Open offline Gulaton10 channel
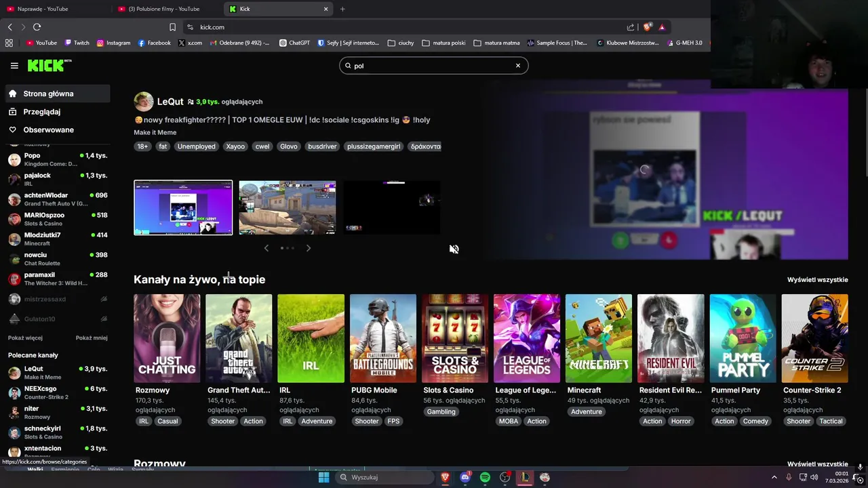Image resolution: width=868 pixels, height=488 pixels. pos(58,319)
